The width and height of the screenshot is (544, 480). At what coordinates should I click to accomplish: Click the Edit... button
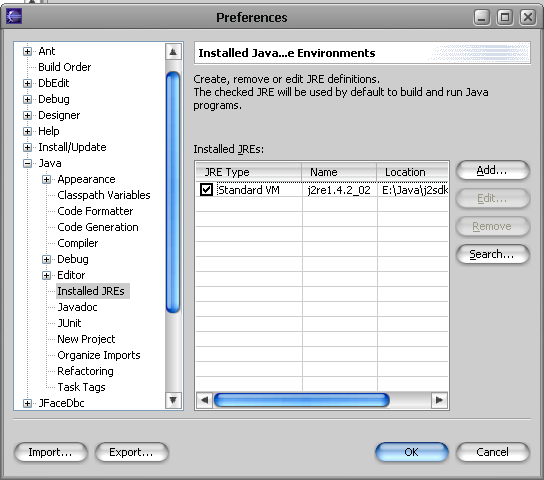click(x=493, y=198)
